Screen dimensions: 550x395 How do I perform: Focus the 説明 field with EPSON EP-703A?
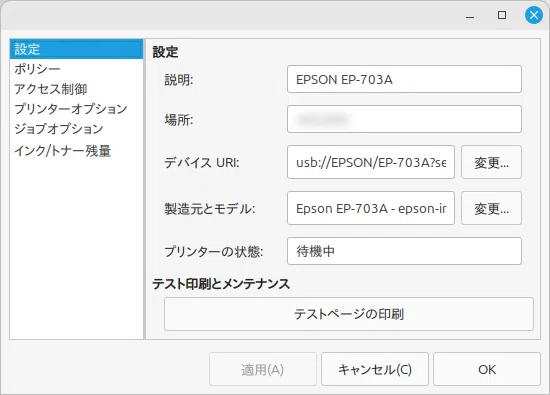[404, 79]
